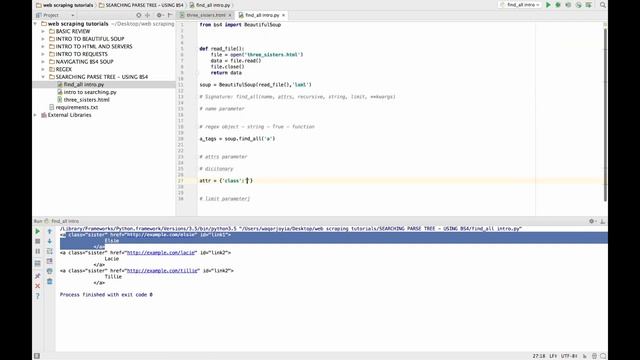Click find_all intro.py breadcrumb
This screenshot has width=640, height=360.
pos(210,5)
